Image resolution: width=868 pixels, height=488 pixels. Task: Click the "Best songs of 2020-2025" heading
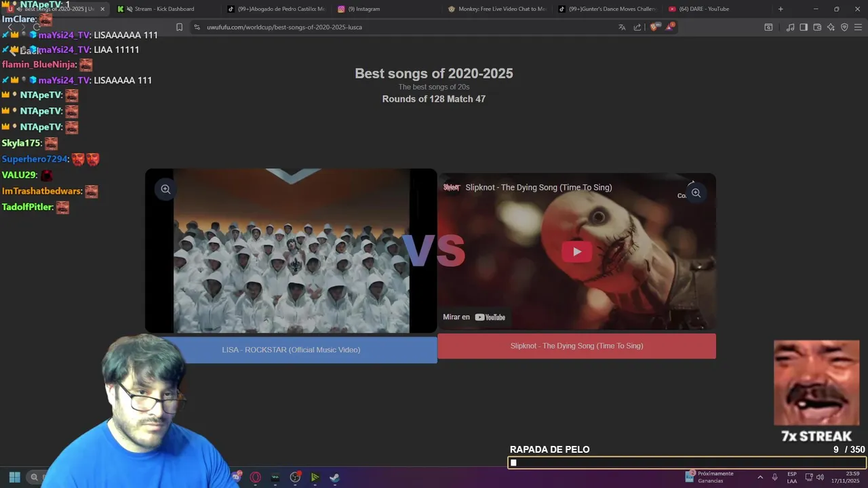coord(434,73)
